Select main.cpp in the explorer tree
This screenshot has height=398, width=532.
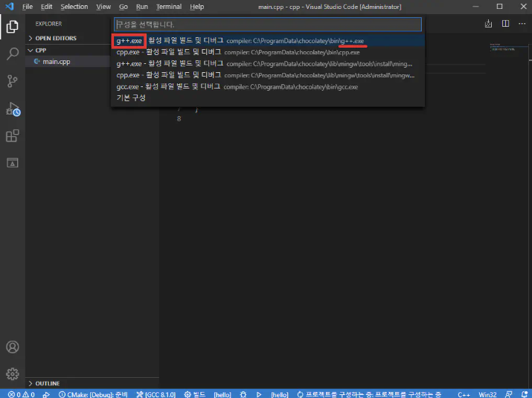click(x=68, y=62)
